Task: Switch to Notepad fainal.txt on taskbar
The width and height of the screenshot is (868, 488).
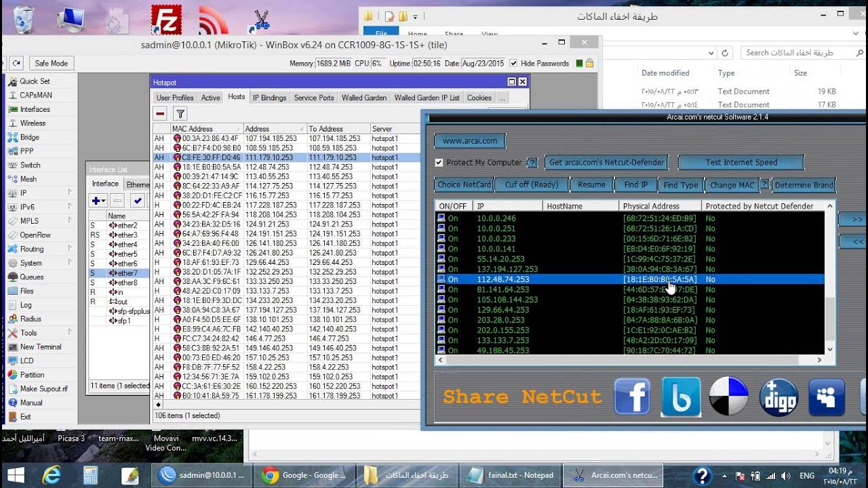Action: click(511, 475)
